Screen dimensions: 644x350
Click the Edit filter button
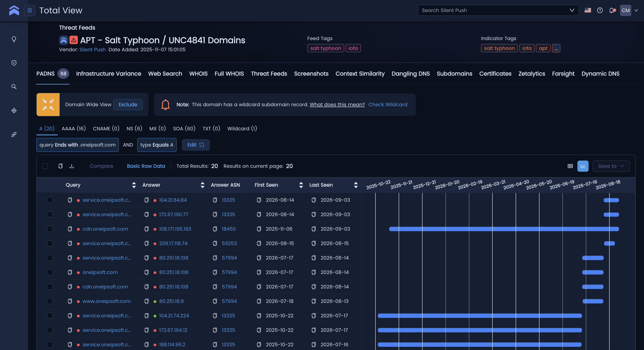195,145
